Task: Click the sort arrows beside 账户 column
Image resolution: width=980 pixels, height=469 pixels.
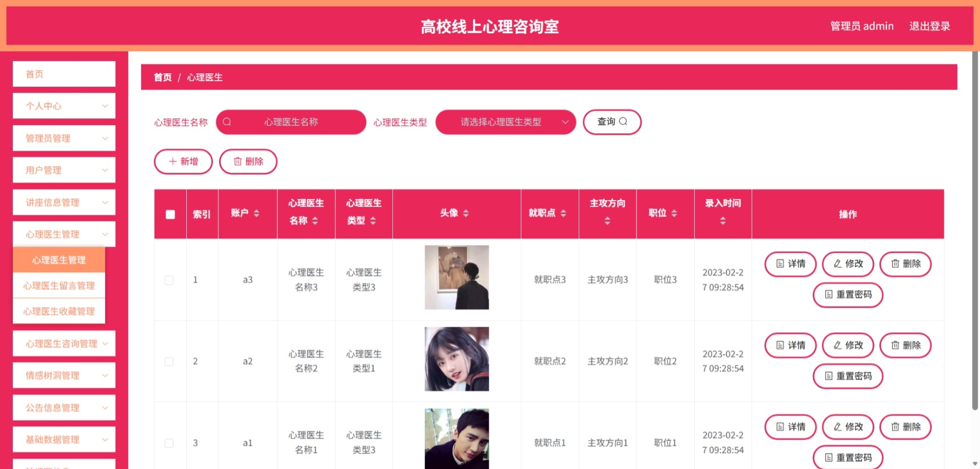Action: pyautogui.click(x=256, y=213)
